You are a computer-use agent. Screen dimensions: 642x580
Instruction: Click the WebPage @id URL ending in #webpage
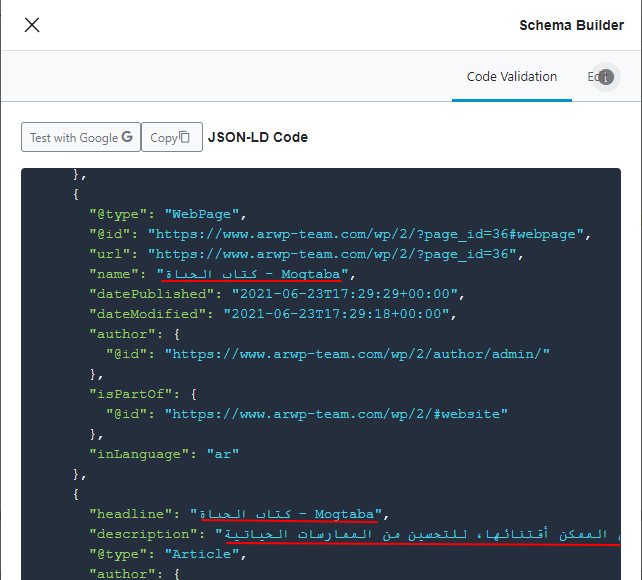click(368, 234)
